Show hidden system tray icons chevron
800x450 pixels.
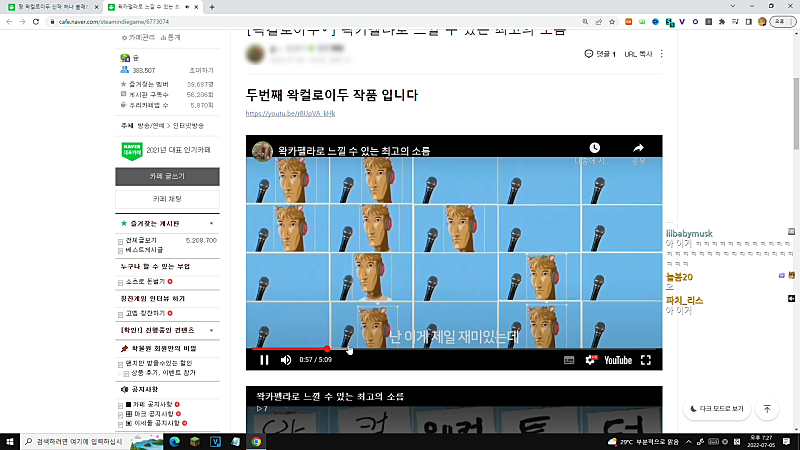pyautogui.click(x=688, y=442)
